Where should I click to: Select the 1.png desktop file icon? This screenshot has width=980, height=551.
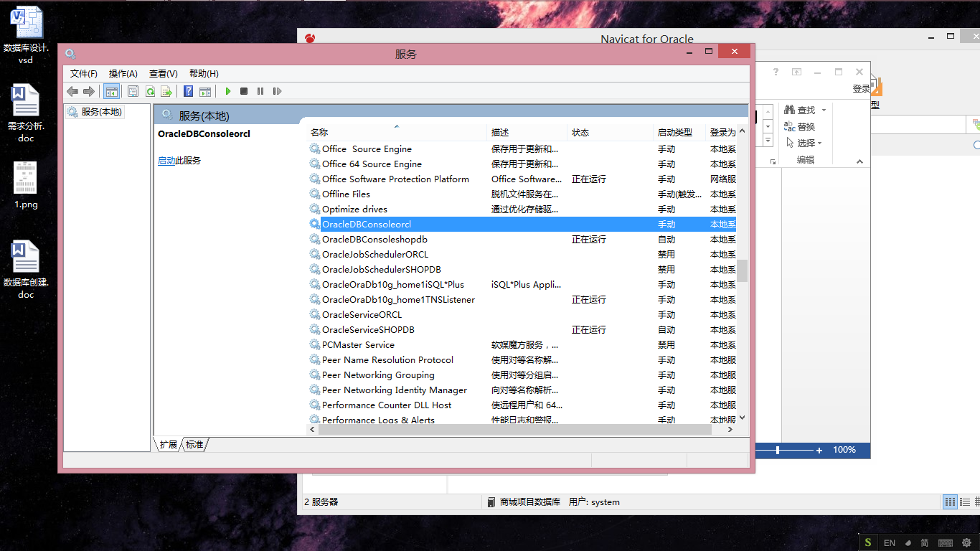pos(26,184)
